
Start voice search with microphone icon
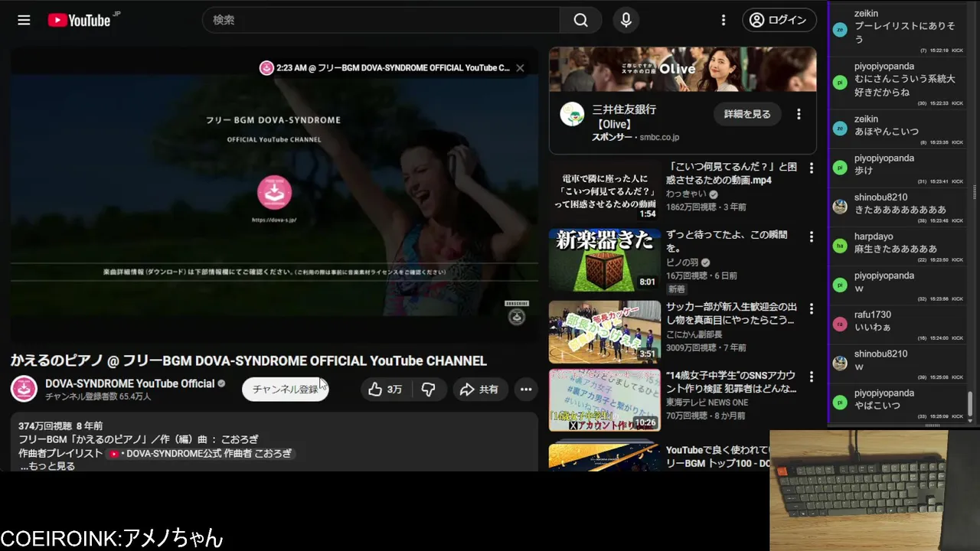tap(626, 20)
